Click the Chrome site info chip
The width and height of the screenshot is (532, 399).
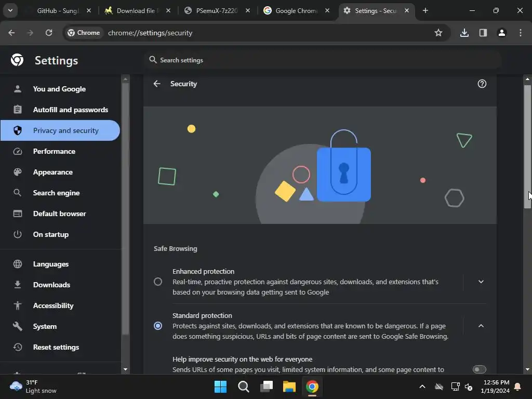click(x=84, y=33)
